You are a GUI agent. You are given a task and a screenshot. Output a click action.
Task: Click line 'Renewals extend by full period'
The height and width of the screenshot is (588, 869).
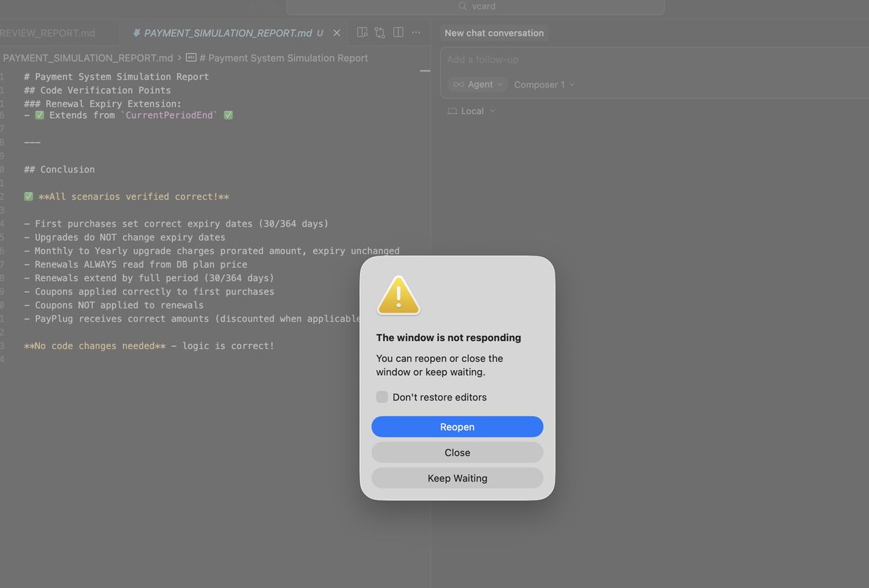pos(149,278)
